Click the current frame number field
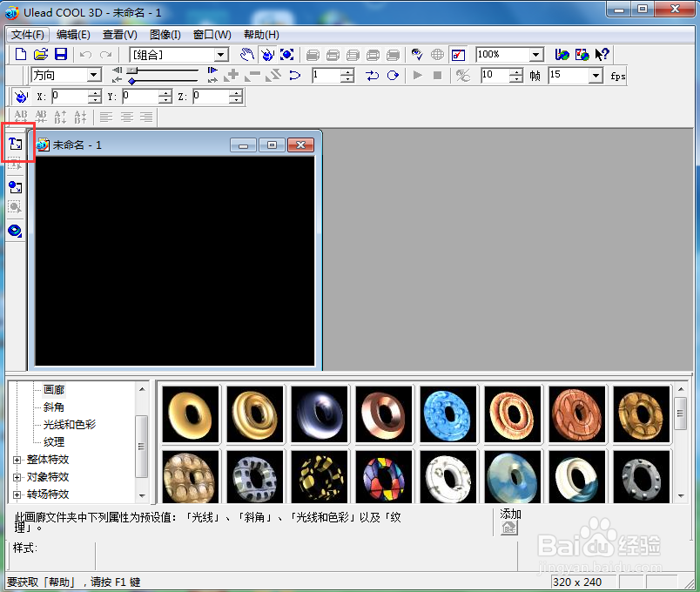 click(x=326, y=76)
